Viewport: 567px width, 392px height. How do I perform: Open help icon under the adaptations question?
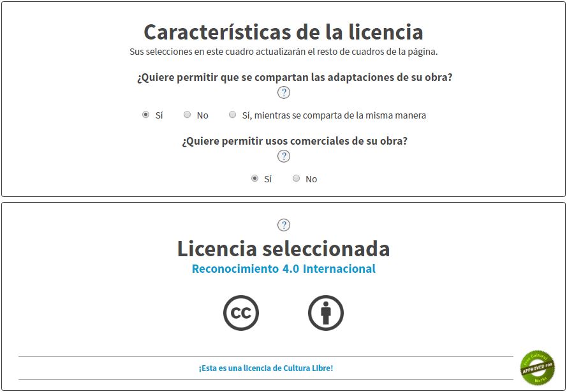coord(284,92)
